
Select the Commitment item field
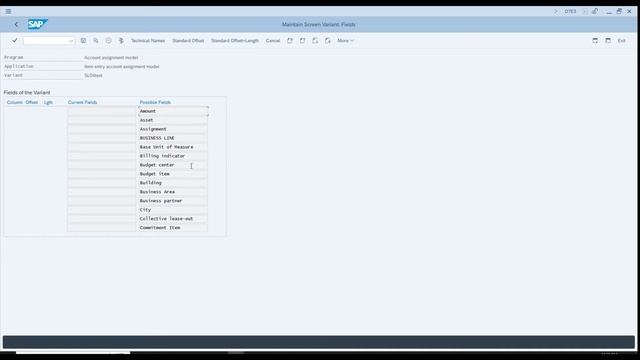(x=173, y=228)
